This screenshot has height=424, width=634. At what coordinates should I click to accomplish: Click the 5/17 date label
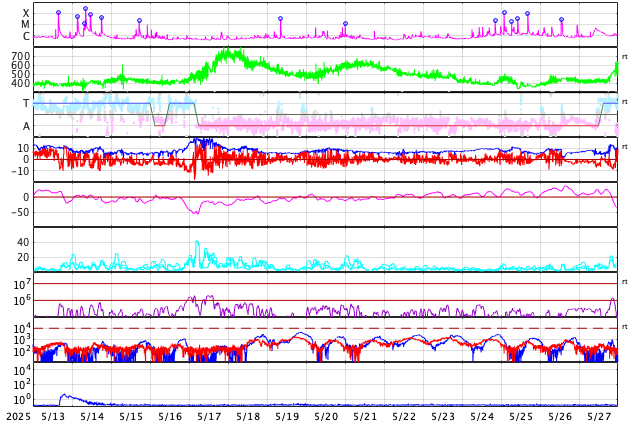point(209,416)
